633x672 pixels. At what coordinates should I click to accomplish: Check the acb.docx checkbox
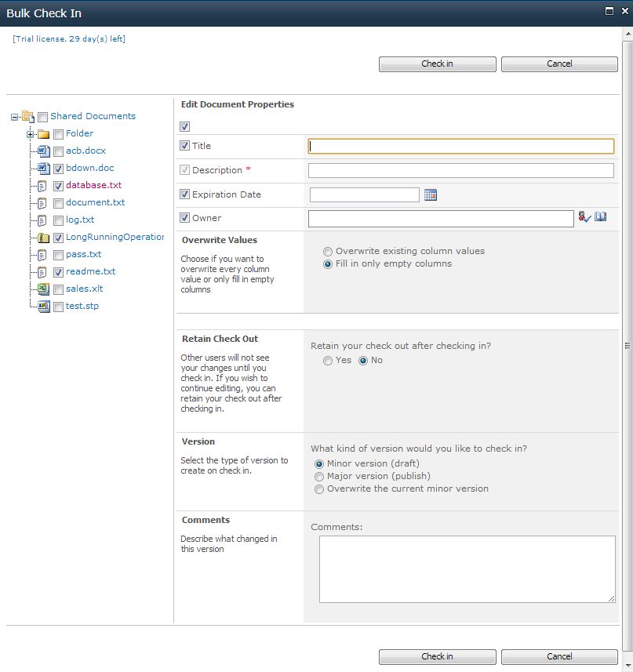58,151
